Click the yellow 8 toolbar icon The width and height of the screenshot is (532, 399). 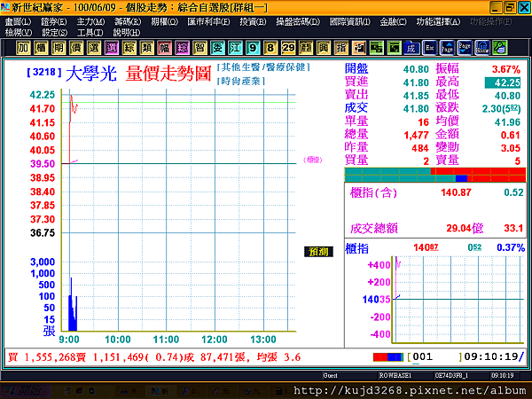click(270, 48)
